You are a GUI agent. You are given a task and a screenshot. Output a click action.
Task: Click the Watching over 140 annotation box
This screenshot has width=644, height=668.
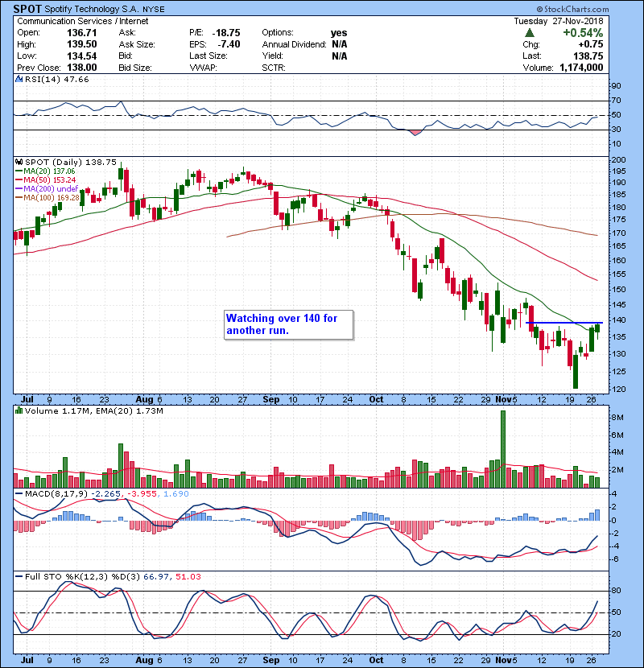[x=288, y=324]
